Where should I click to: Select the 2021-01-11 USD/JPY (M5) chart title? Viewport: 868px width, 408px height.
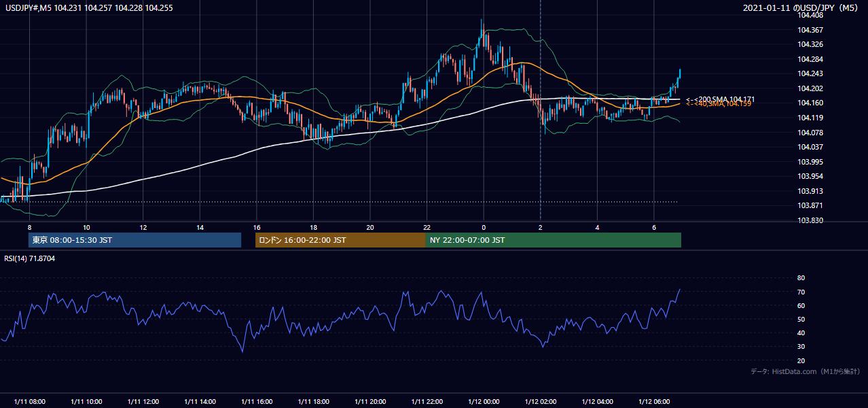(x=801, y=8)
